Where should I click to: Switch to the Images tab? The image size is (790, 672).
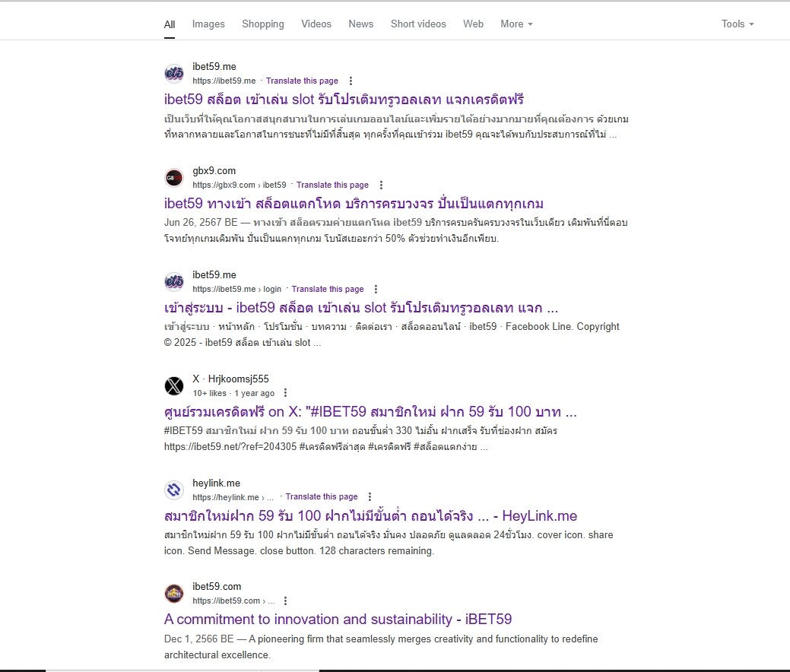tap(208, 24)
